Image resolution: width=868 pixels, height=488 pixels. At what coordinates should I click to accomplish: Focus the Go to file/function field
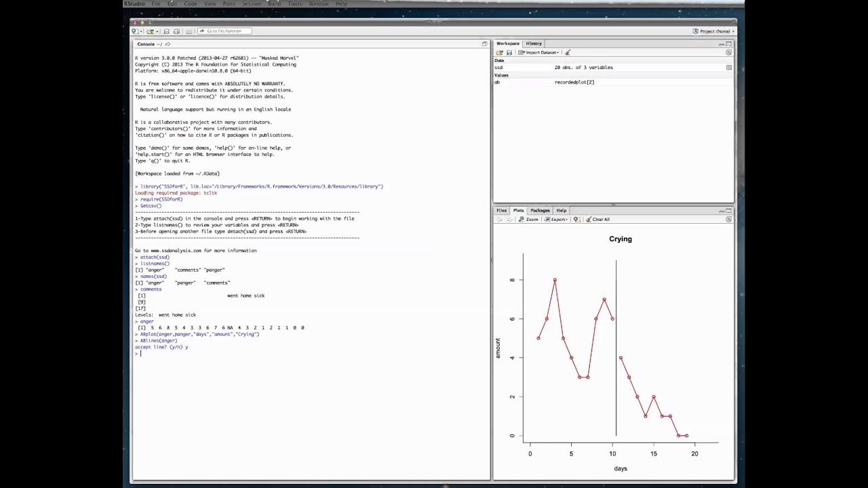click(x=224, y=31)
